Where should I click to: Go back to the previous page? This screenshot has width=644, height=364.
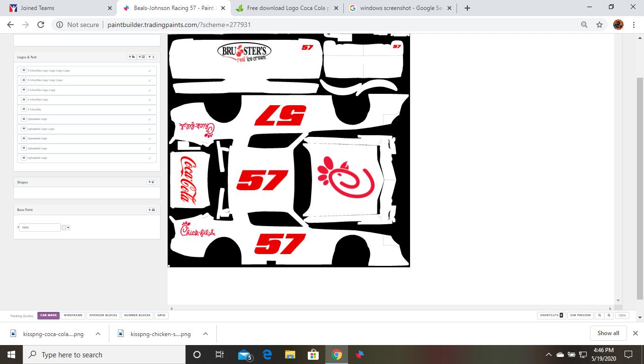tap(10, 25)
